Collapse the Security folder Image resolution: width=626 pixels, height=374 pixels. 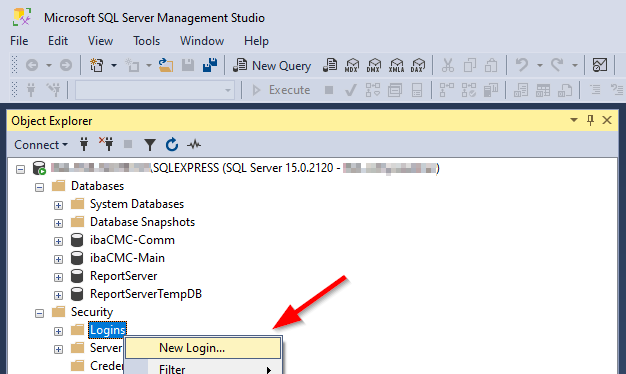pyautogui.click(x=40, y=313)
